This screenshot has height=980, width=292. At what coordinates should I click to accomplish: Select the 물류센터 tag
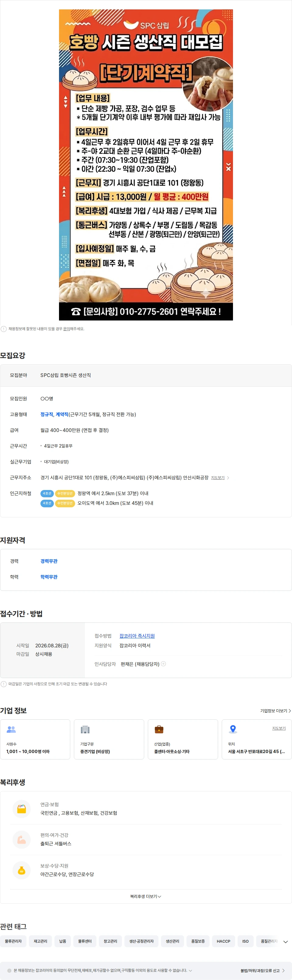(85, 941)
